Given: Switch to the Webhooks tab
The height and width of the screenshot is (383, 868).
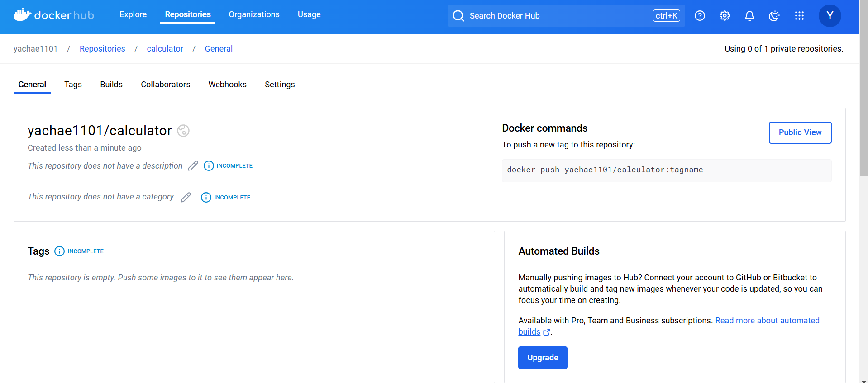Looking at the screenshot, I should click(228, 85).
